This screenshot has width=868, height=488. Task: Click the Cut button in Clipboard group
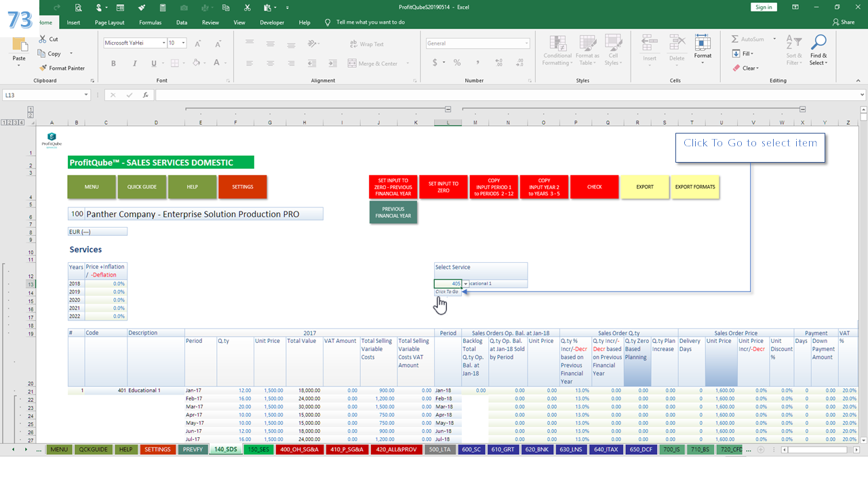coord(49,39)
